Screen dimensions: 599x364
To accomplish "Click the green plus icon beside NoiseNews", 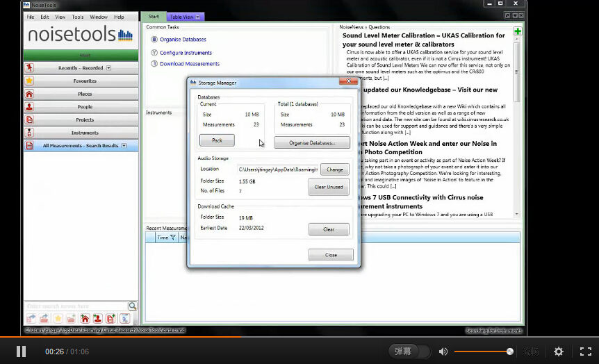I will (518, 31).
